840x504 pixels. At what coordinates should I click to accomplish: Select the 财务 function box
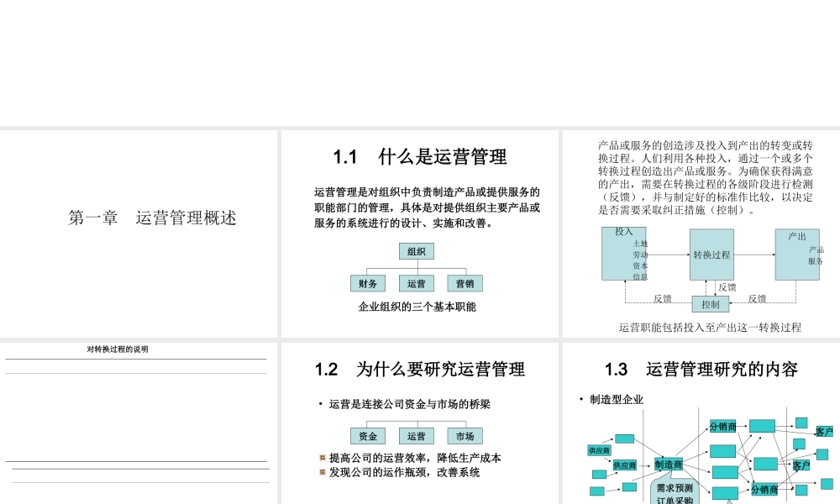coord(368,283)
